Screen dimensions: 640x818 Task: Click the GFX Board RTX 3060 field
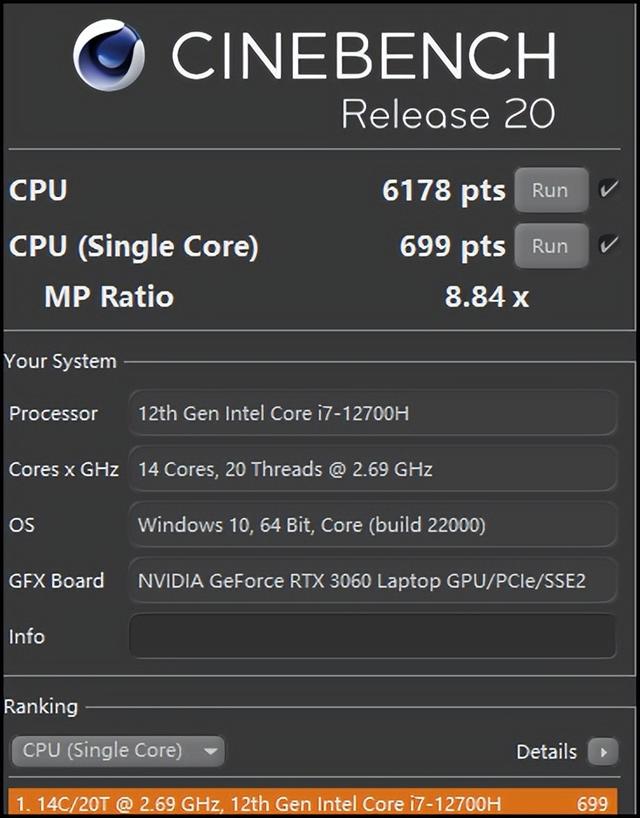372,581
